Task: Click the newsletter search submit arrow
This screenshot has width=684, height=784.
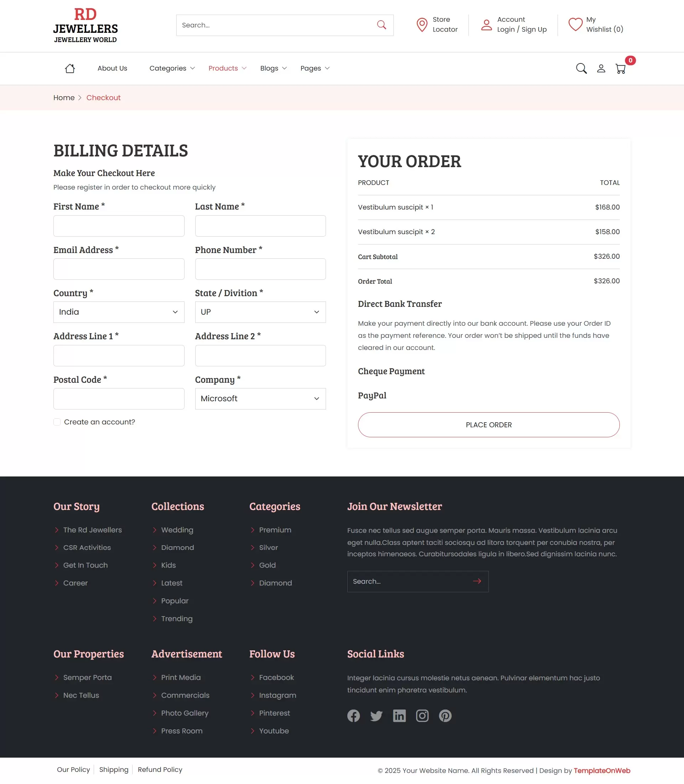Action: [x=476, y=581]
